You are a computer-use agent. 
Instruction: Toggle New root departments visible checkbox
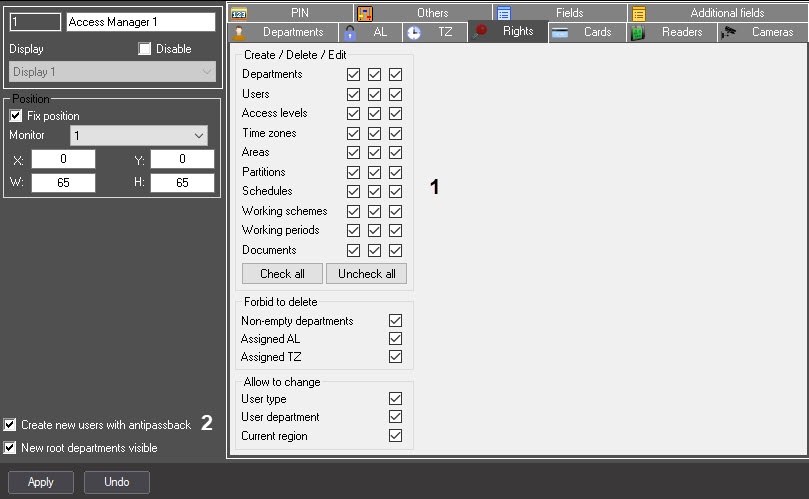coord(10,447)
